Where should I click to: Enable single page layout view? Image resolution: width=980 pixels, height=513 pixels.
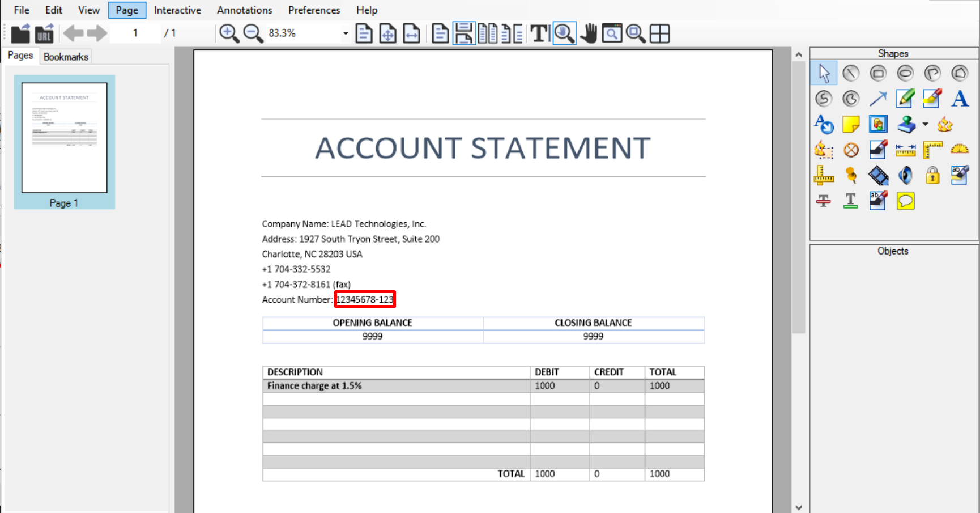point(440,33)
